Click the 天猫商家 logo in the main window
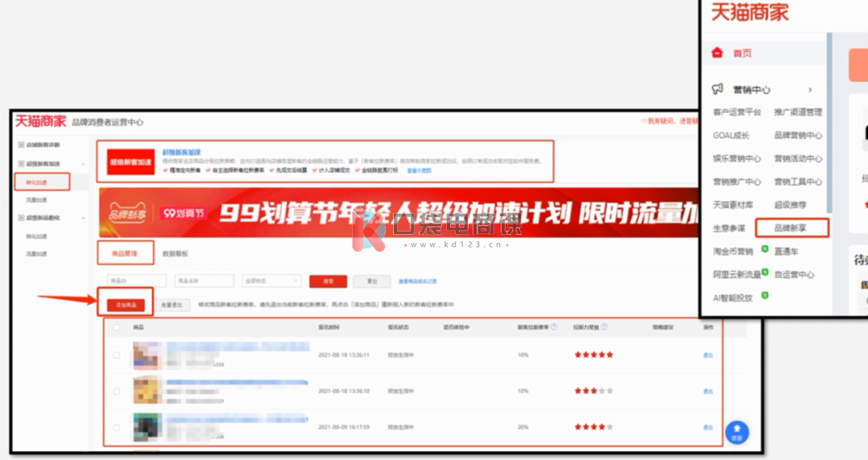 tap(40, 121)
